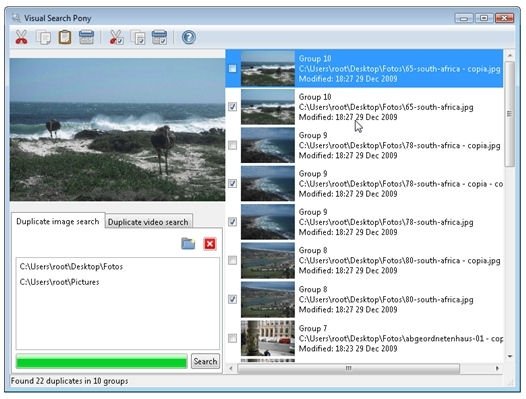Check the 78-south-africa - copia.jpg checkbox

[x=232, y=145]
